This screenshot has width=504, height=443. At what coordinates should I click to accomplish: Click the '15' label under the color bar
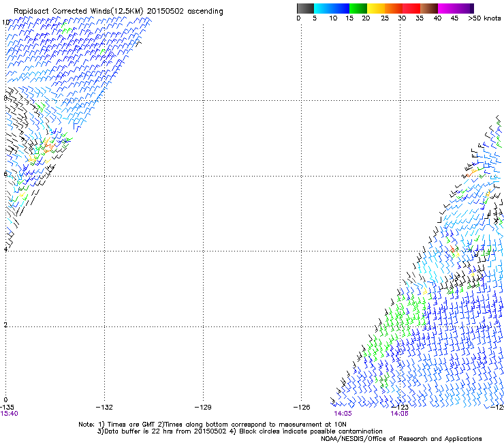[x=349, y=18]
